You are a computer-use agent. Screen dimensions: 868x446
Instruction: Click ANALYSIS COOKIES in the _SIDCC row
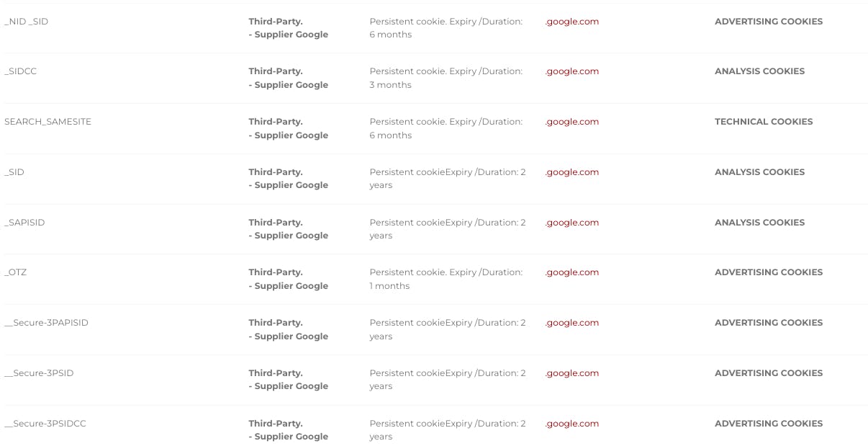pos(759,71)
